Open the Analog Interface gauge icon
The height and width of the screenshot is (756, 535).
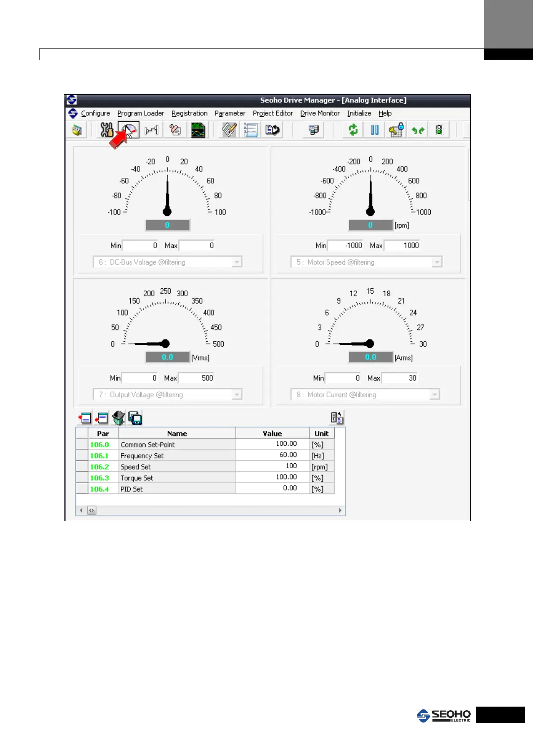coord(129,130)
